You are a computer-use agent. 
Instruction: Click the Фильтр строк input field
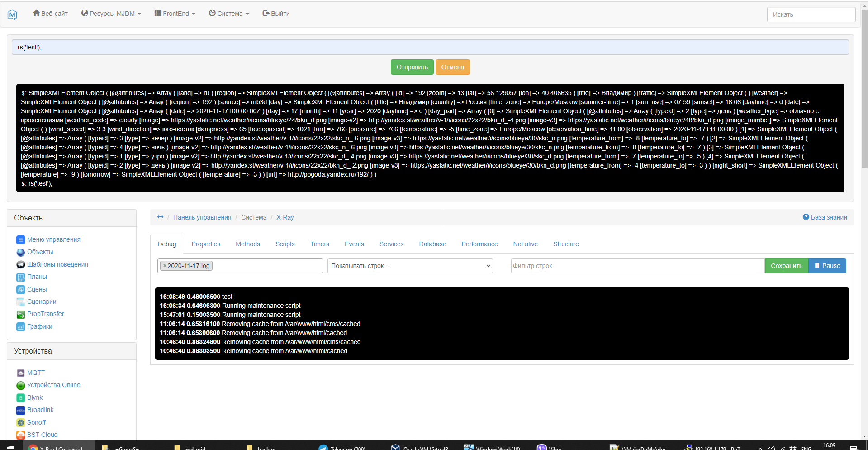638,266
